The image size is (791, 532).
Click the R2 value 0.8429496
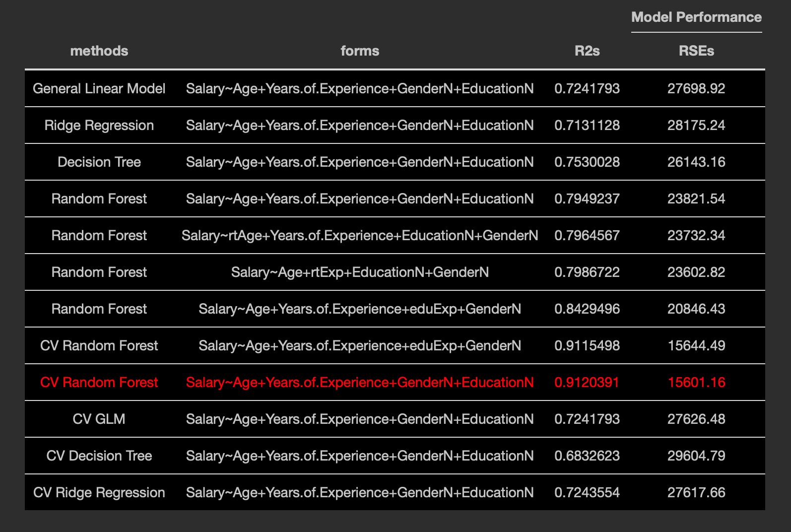[587, 309]
